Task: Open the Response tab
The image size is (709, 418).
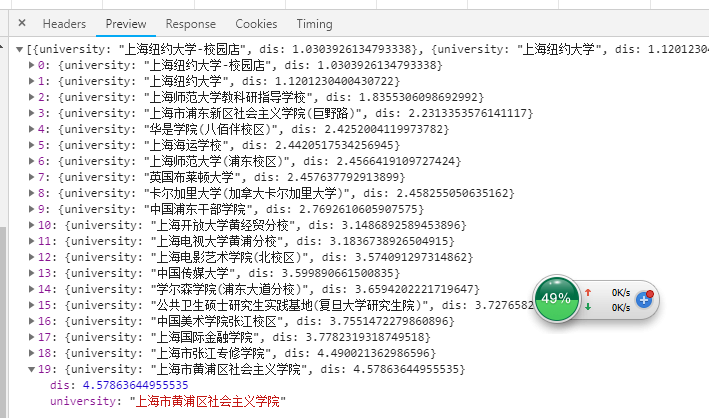Action: pyautogui.click(x=190, y=24)
